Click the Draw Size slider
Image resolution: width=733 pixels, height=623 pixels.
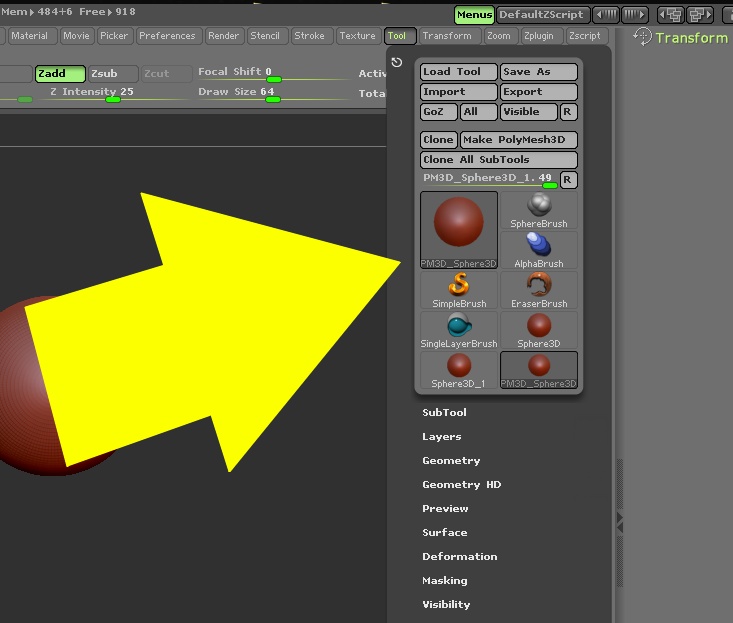[273, 93]
